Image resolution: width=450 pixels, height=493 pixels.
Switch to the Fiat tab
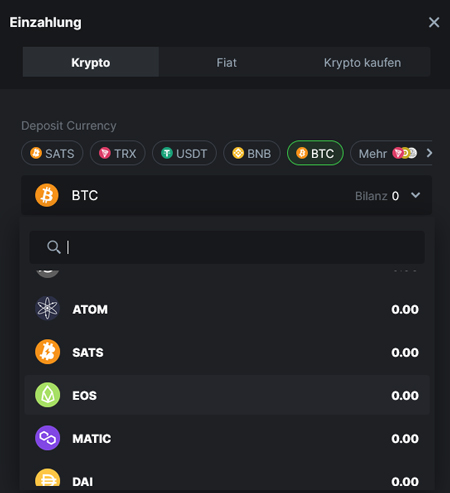click(227, 62)
